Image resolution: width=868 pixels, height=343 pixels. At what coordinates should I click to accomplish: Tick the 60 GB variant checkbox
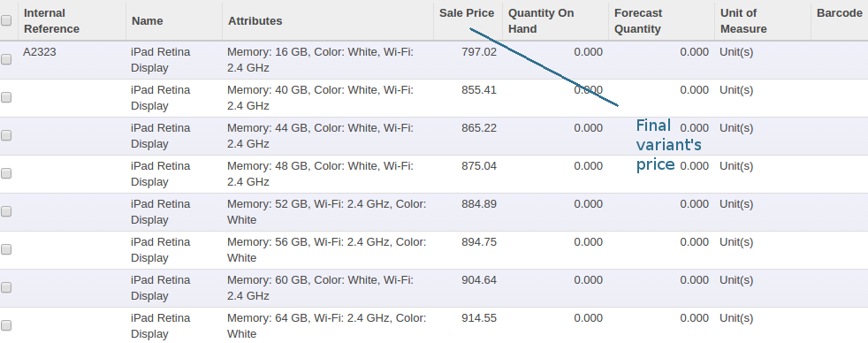6,287
